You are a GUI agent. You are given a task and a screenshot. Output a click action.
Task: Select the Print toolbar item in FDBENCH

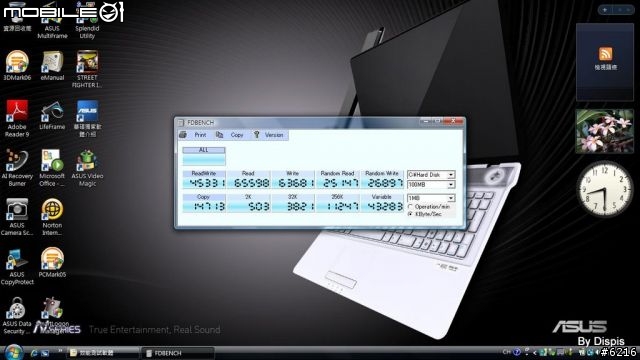click(200, 135)
